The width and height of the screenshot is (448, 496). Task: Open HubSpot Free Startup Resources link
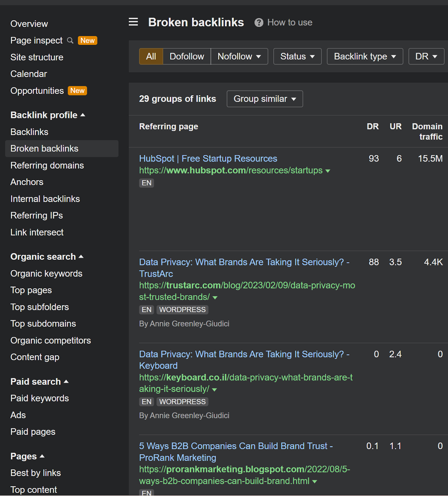tap(208, 159)
